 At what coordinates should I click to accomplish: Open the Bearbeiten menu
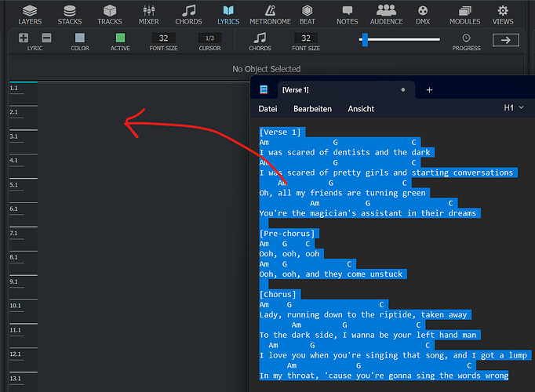[x=312, y=109]
